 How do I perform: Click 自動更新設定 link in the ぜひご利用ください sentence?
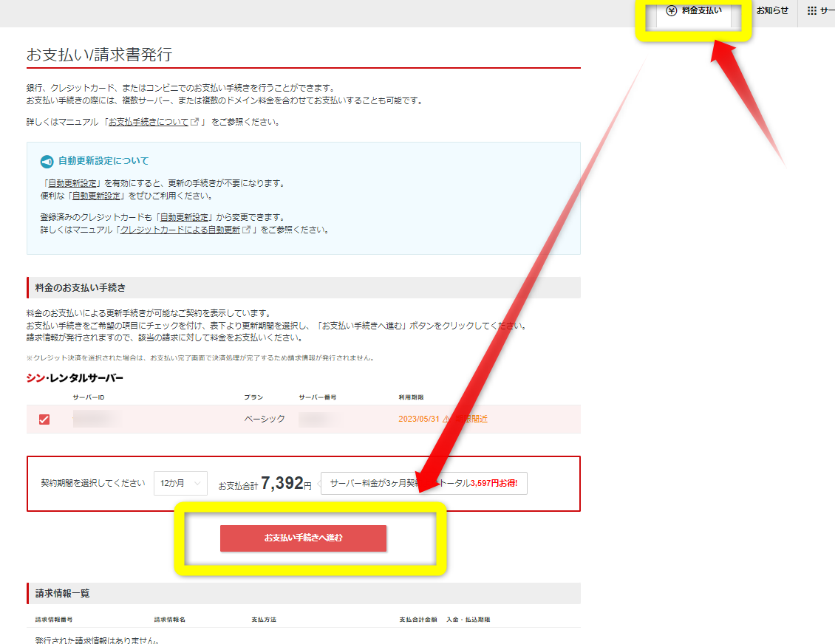pyautogui.click(x=97, y=196)
